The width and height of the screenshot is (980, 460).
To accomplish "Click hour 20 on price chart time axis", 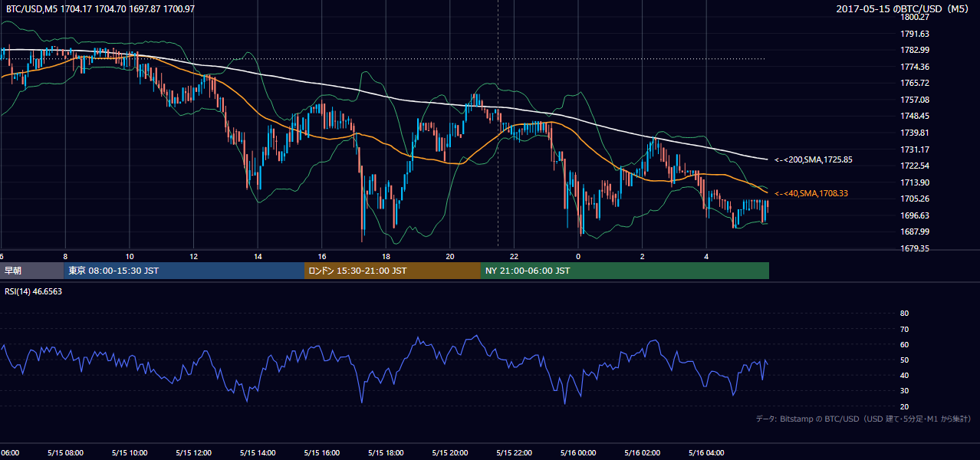I will pos(450,257).
